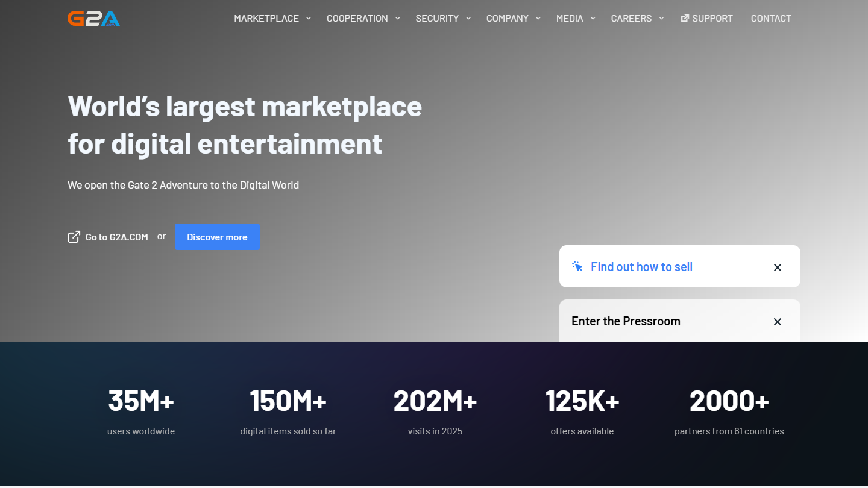This screenshot has height=488, width=868.
Task: Click the offers available label
Action: [582, 431]
